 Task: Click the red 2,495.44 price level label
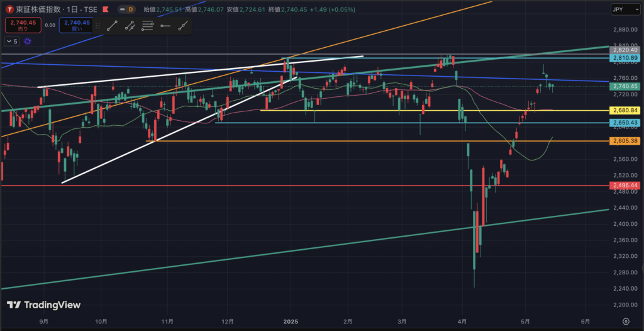625,186
